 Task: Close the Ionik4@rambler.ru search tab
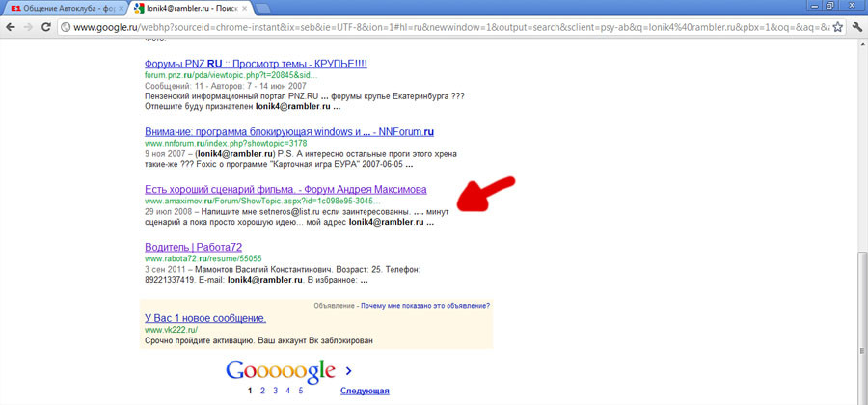pos(246,10)
